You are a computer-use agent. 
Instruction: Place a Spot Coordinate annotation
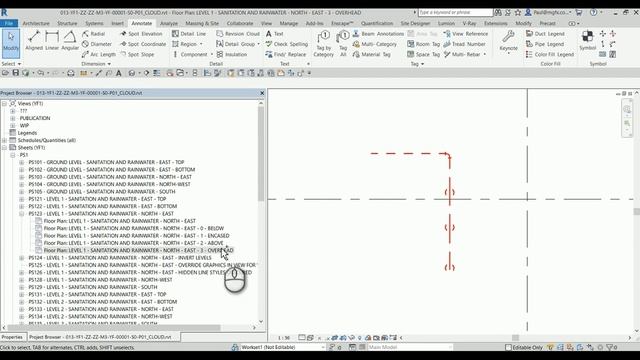pos(143,44)
